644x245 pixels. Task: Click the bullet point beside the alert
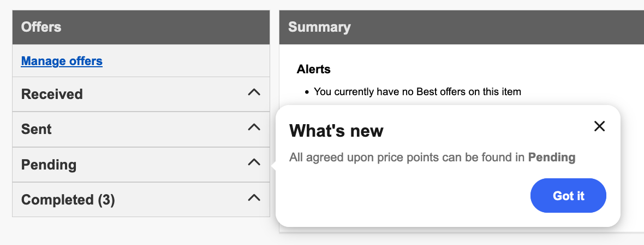coord(307,92)
